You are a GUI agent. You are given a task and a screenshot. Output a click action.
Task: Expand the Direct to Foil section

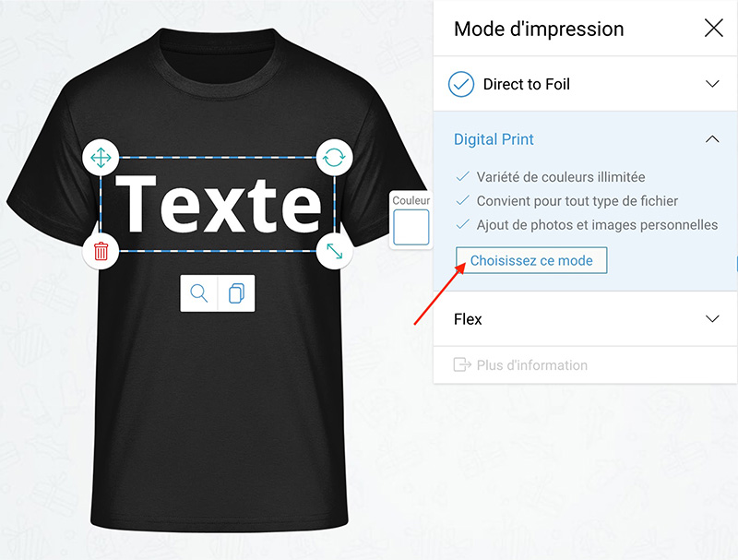coord(712,84)
